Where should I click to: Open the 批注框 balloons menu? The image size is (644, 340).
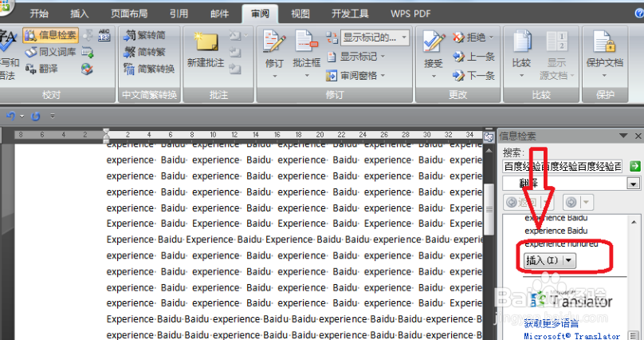coord(306,53)
